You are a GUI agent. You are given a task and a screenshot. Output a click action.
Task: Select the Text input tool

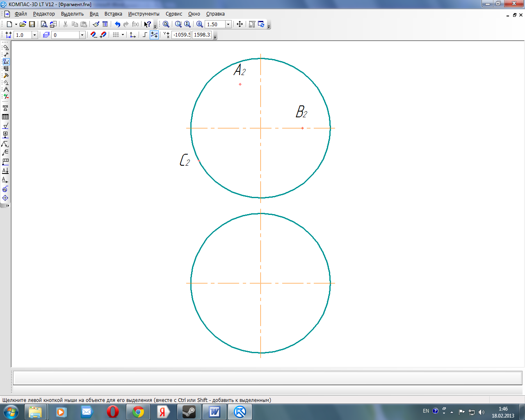(5, 108)
